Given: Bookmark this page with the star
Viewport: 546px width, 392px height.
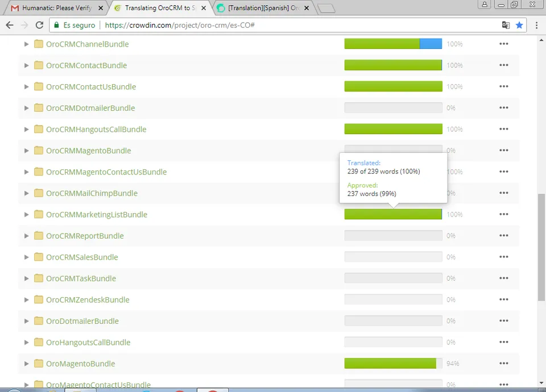Looking at the screenshot, I should click(519, 25).
